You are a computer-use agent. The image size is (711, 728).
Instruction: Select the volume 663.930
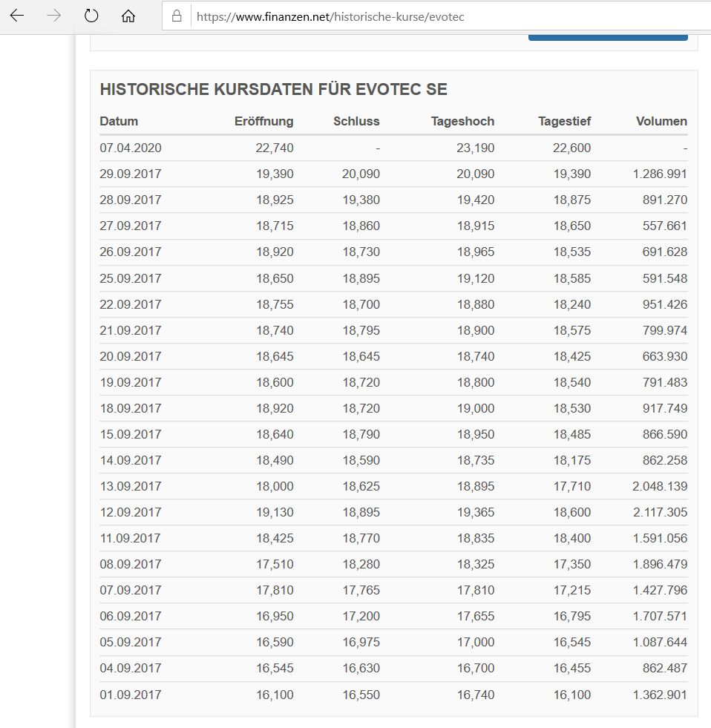click(x=664, y=356)
